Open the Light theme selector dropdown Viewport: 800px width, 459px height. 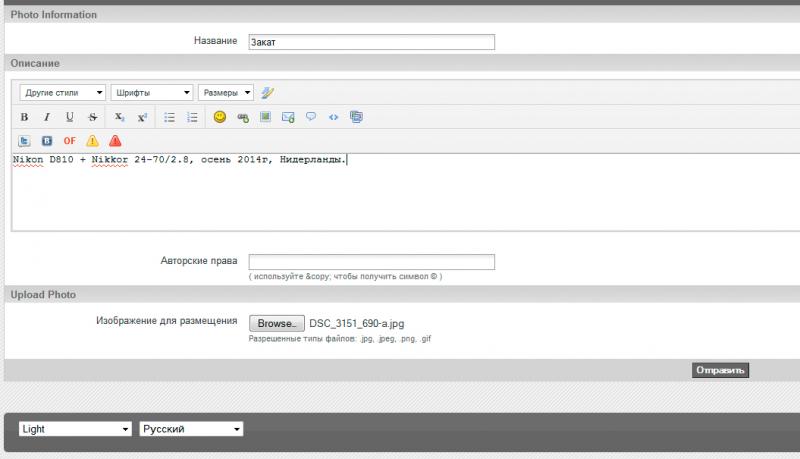click(x=75, y=429)
